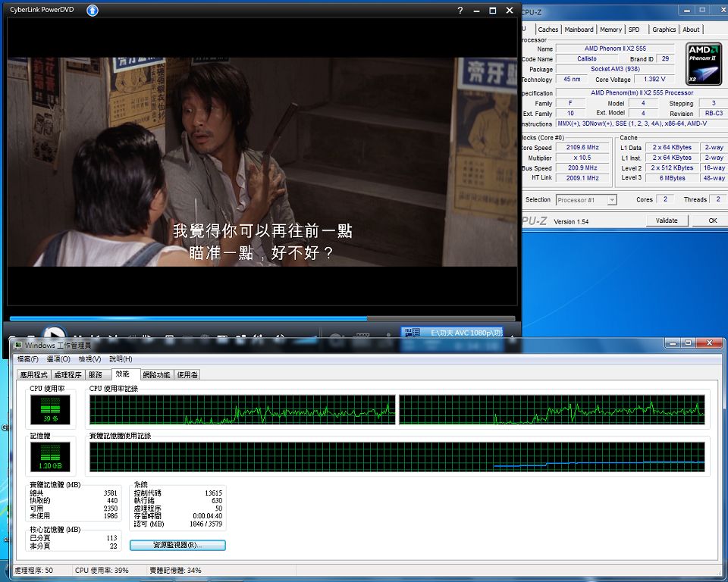The height and width of the screenshot is (582, 728).
Task: Open PowerDVD help question mark
Action: [x=460, y=10]
